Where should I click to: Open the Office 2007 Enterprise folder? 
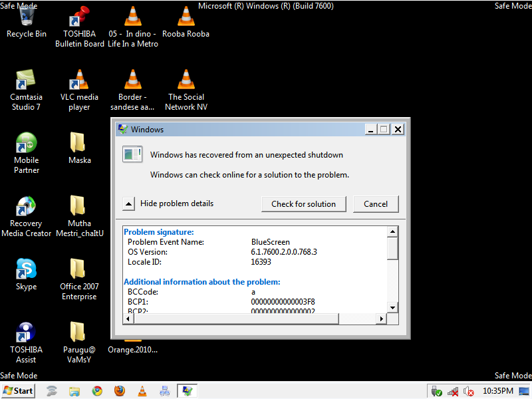click(79, 279)
